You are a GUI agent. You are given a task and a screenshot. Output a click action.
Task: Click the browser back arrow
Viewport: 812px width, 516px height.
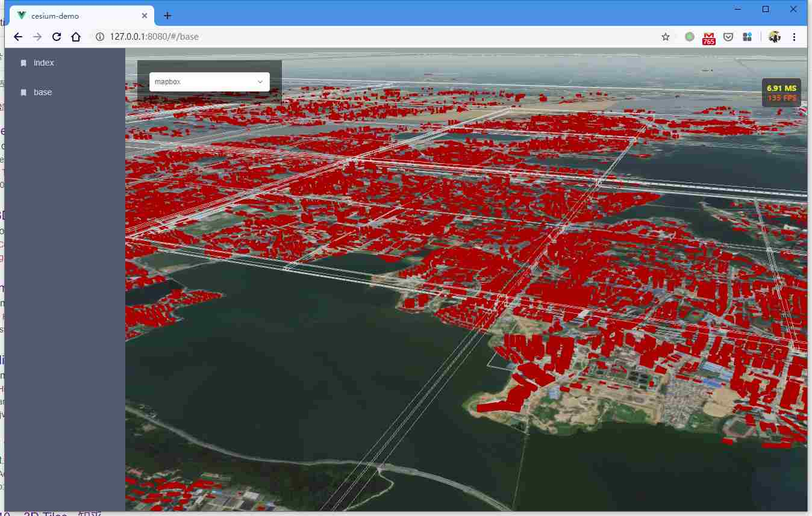tap(18, 37)
